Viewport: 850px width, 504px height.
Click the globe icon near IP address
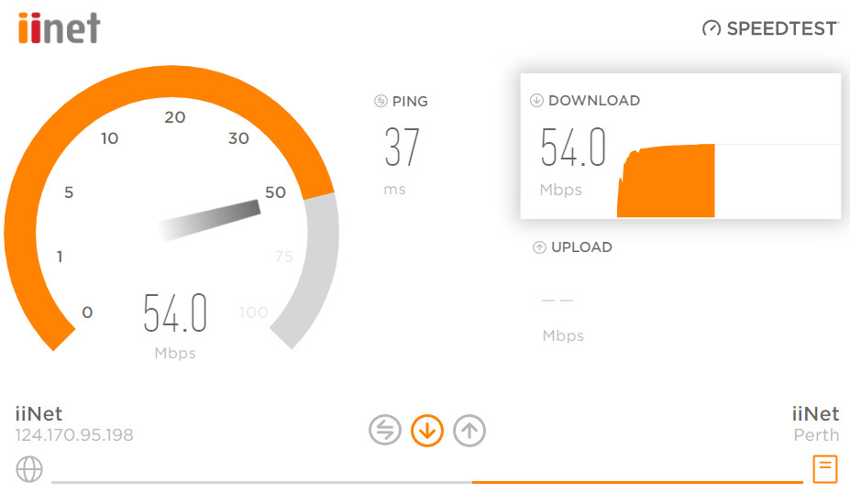click(29, 469)
